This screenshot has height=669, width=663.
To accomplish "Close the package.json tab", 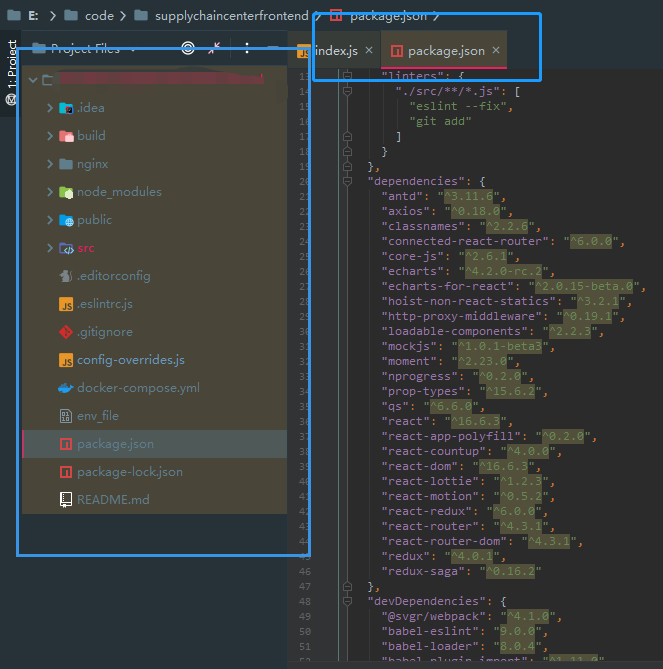I will 496,50.
